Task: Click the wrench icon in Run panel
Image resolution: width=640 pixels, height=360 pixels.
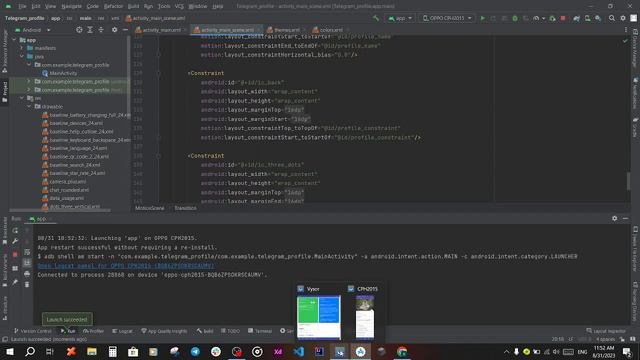Action: point(15,241)
